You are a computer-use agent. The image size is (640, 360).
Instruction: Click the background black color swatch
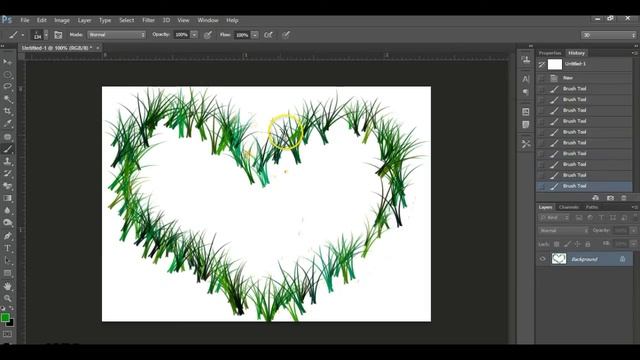coord(11,323)
